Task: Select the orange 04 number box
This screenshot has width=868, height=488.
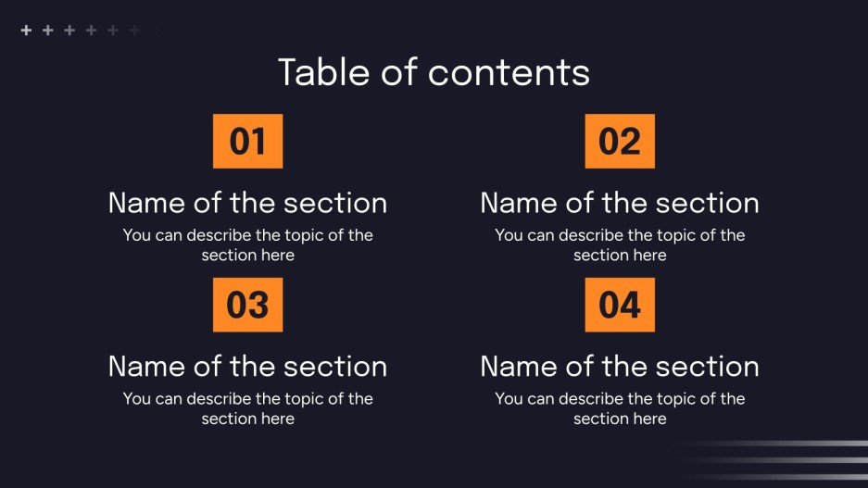Action: [x=620, y=305]
